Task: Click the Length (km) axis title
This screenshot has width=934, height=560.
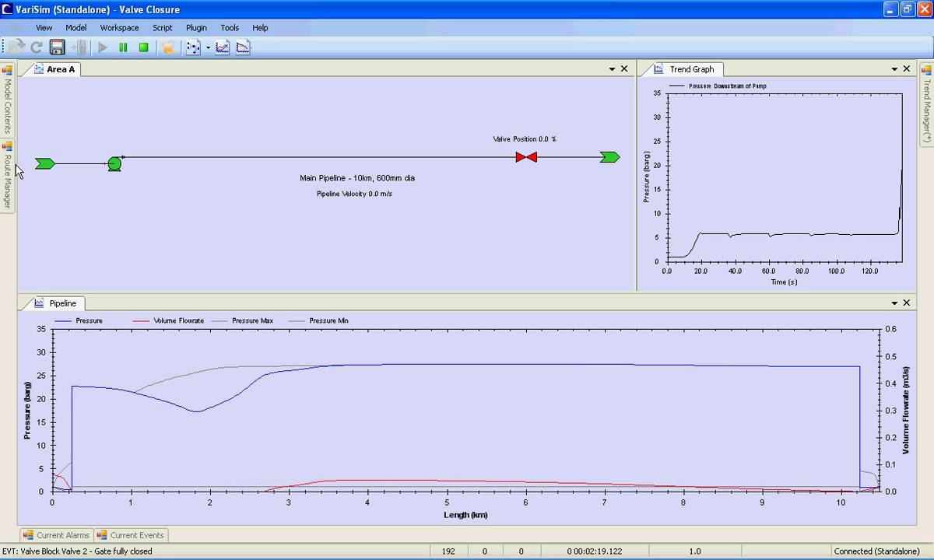Action: click(x=465, y=514)
